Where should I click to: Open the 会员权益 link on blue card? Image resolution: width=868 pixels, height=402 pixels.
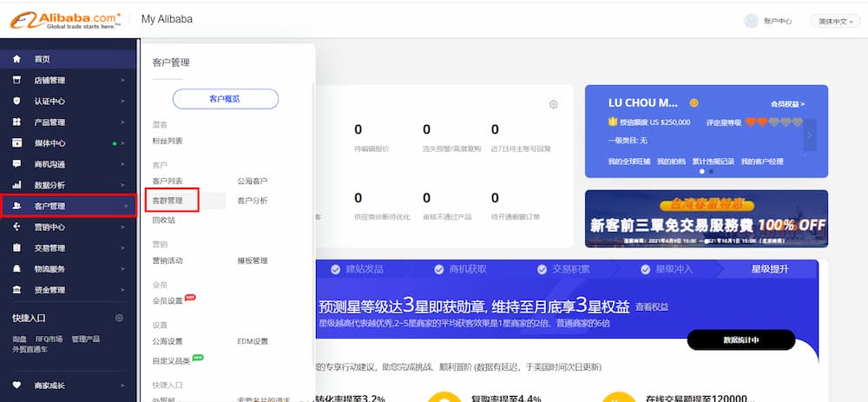786,103
